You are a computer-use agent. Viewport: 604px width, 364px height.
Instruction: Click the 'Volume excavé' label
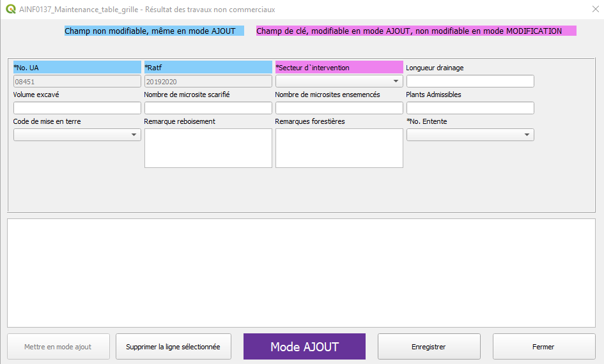[x=36, y=95]
